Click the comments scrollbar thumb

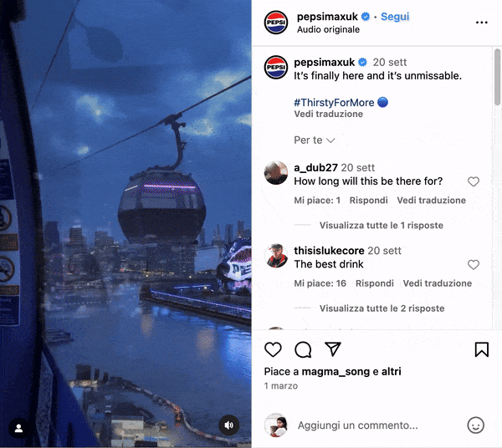point(497,77)
